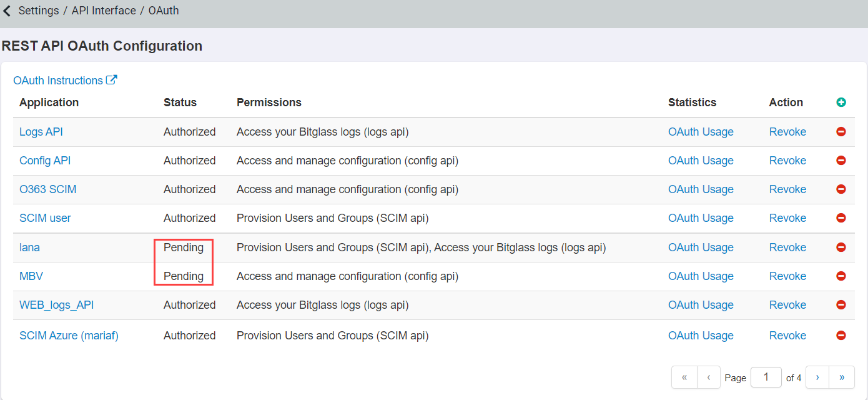Screen dimensions: 868x400
Task: Open the WEB_logs_API application link
Action: point(57,305)
